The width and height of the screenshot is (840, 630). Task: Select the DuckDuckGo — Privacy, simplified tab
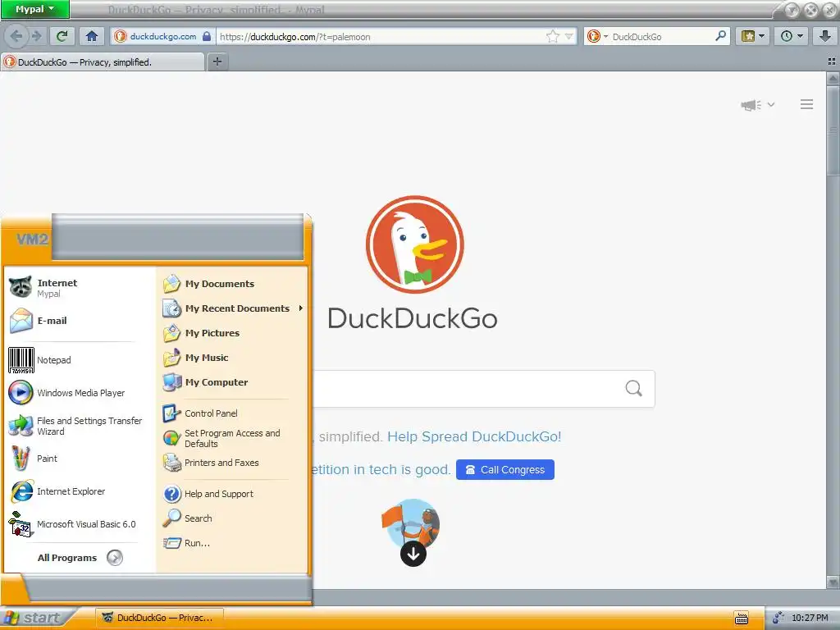point(102,62)
